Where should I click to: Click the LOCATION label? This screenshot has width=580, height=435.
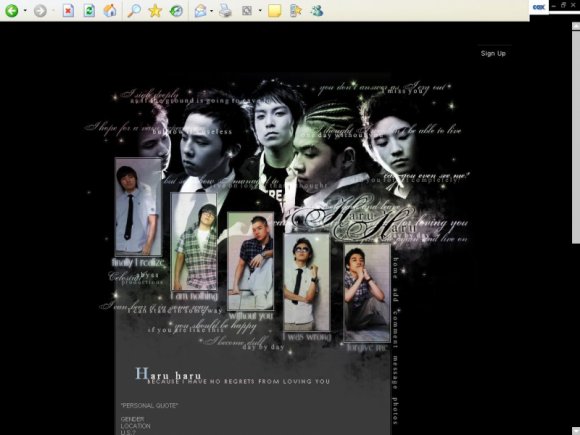135,426
